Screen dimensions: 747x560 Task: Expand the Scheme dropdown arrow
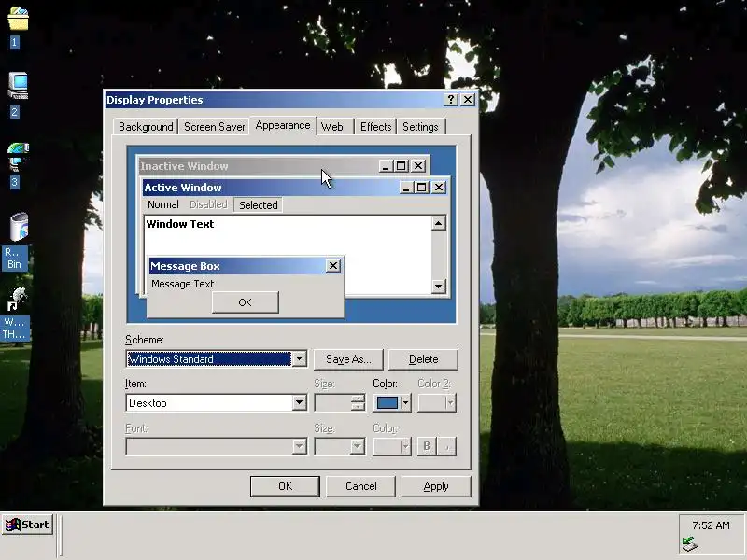coord(299,358)
